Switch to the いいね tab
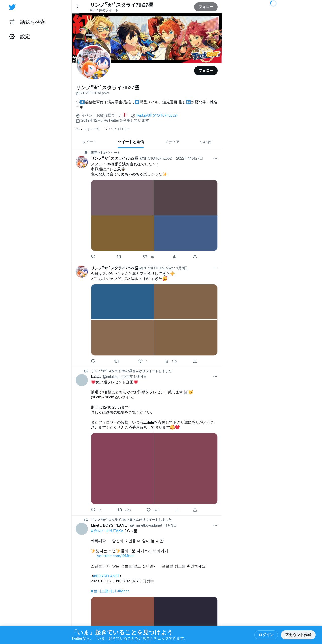 pyautogui.click(x=206, y=142)
